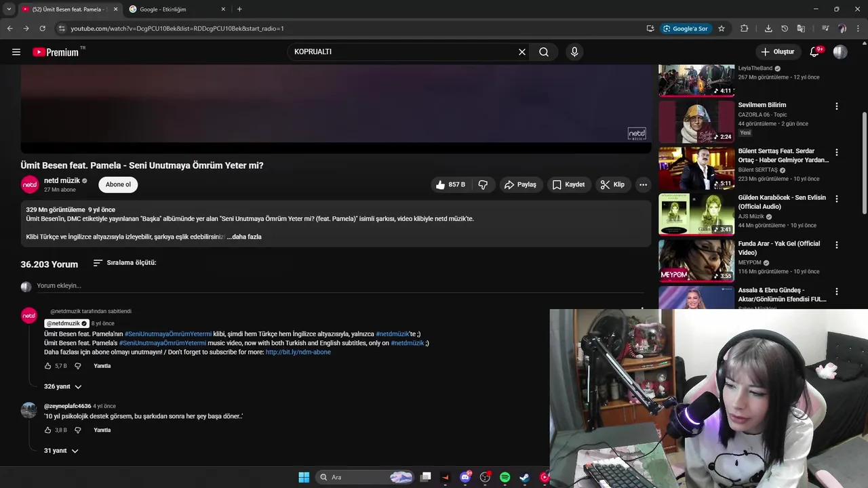This screenshot has width=868, height=488.
Task: Open Bülent Serttaş Haber Gelmiyor thumbnail
Action: tap(696, 168)
